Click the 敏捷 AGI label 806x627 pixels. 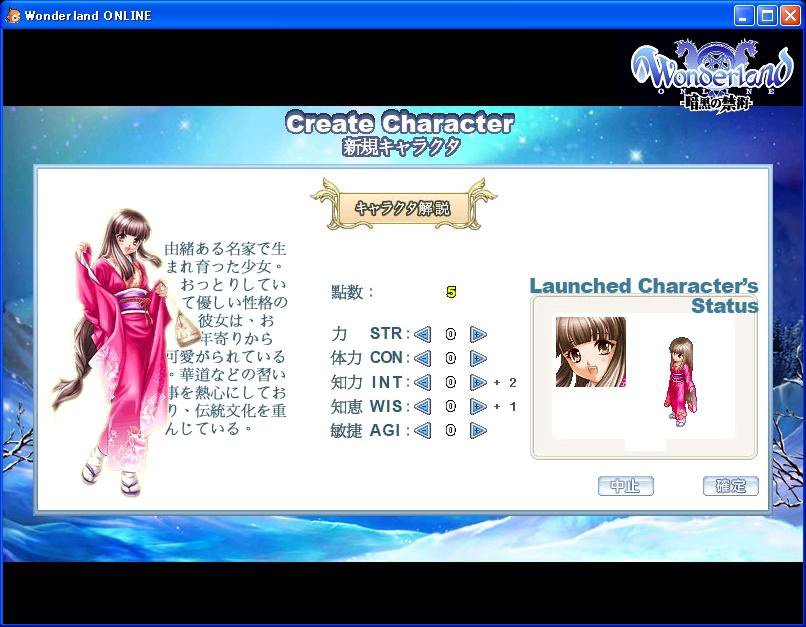click(x=370, y=430)
